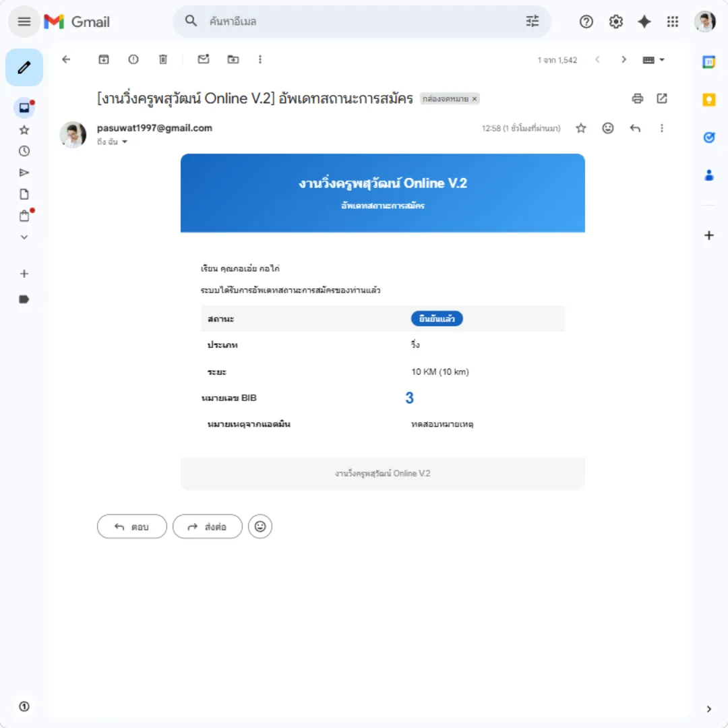728x728 pixels.
Task: Report this email as spam
Action: [133, 59]
